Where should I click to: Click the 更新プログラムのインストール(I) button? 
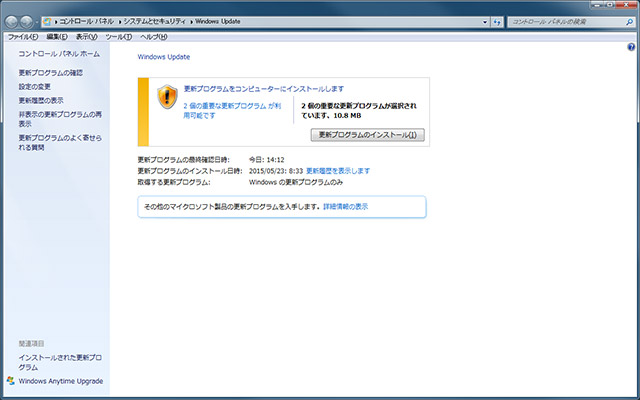click(368, 134)
